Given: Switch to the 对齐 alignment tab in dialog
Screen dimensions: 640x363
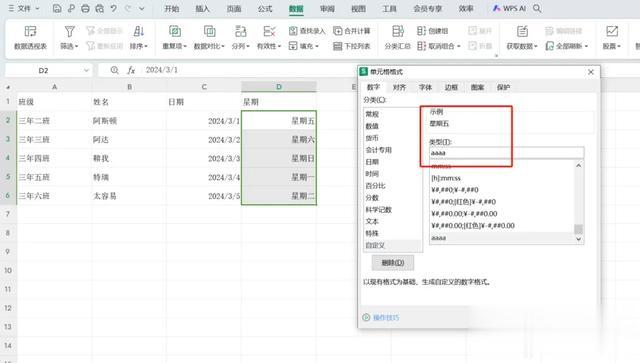Looking at the screenshot, I should (x=399, y=87).
